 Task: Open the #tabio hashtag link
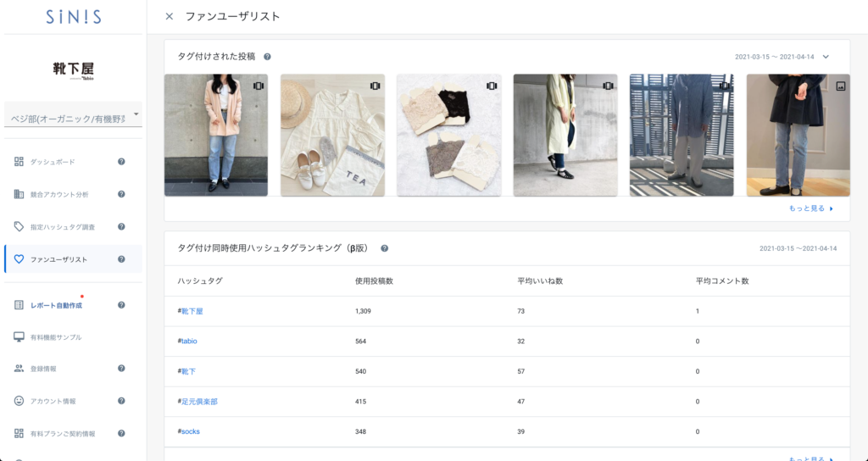[187, 342]
